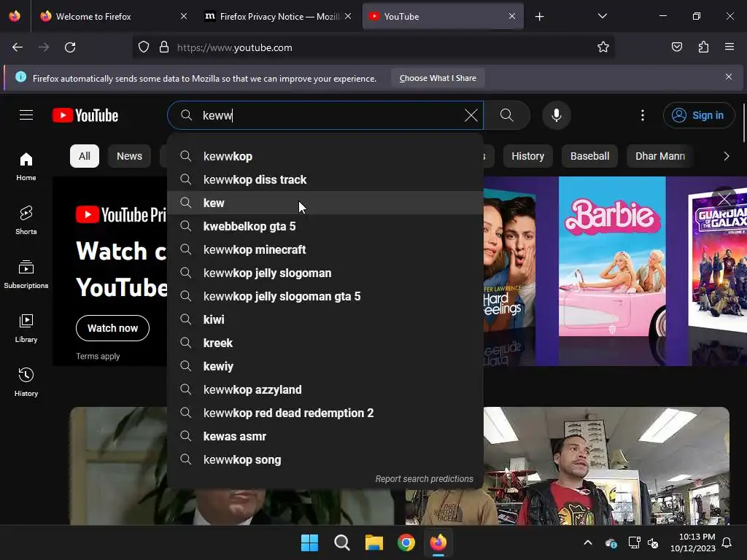Open Firefox View pinned icon
Screen dimensions: 747x560
15,16
